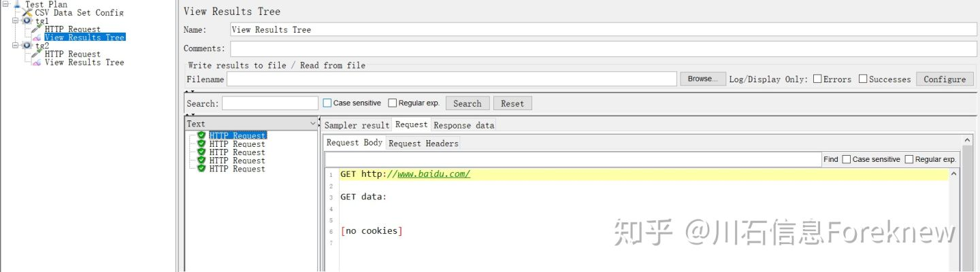The image size is (980, 272).
Task: Click the CSV Data Set Config tools icon
Action: tap(28, 12)
